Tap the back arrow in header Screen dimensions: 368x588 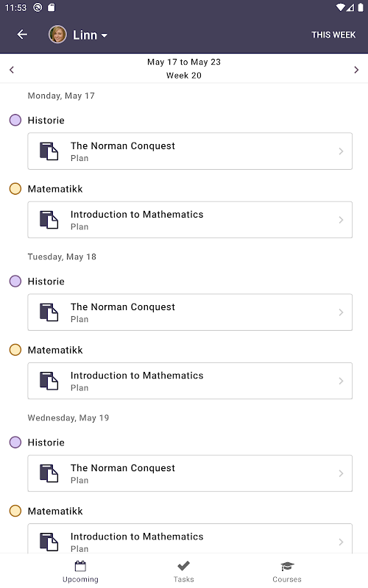22,35
